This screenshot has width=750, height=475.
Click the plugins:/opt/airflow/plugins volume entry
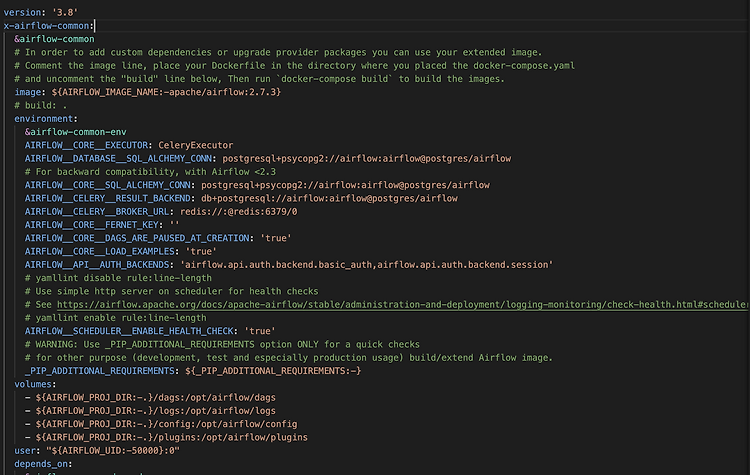click(x=172, y=438)
